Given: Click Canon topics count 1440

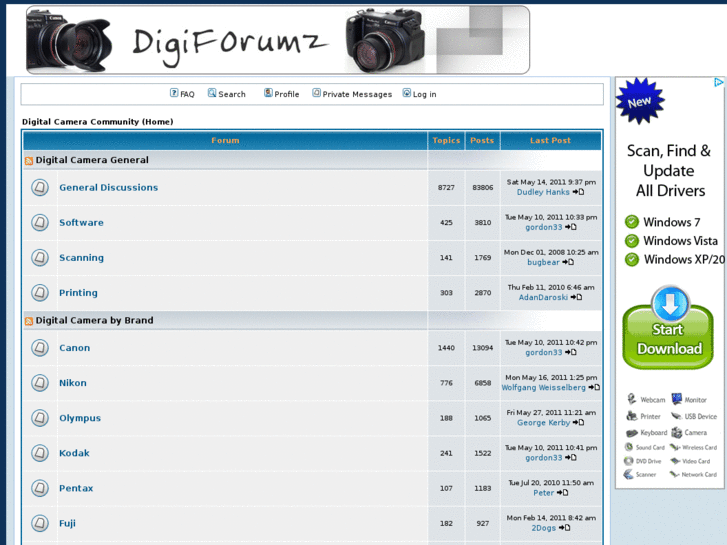Looking at the screenshot, I should point(446,348).
